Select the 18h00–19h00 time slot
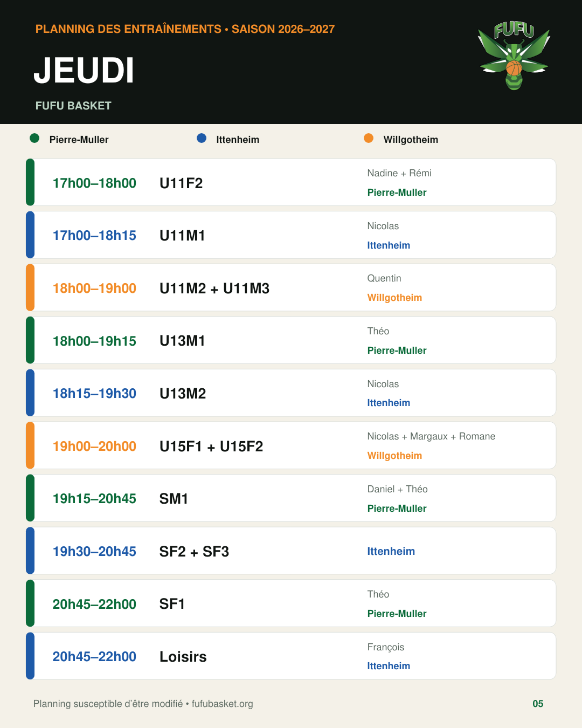This screenshot has height=728, width=582. pyautogui.click(x=94, y=289)
